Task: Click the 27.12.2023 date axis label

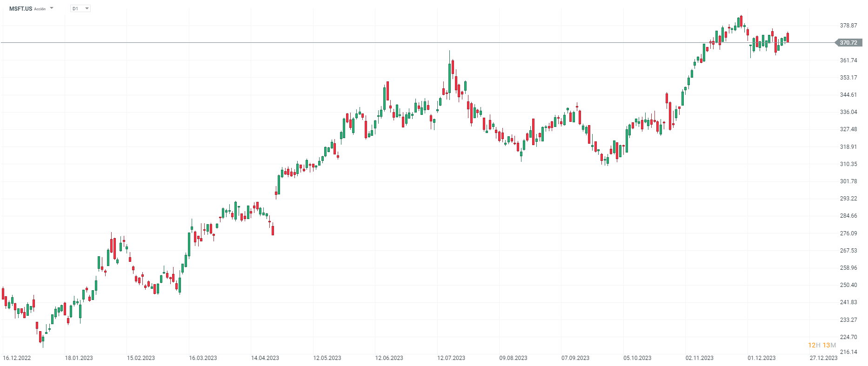Action: coord(823,358)
